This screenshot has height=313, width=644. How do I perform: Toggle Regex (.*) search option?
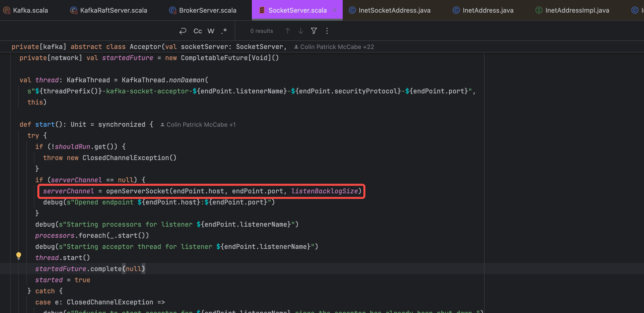tap(224, 31)
